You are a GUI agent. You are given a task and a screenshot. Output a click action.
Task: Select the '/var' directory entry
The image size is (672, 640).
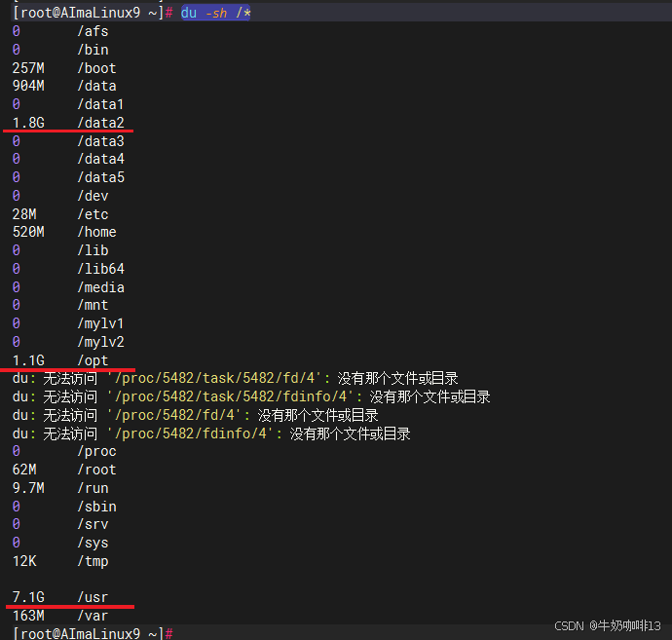(93, 616)
